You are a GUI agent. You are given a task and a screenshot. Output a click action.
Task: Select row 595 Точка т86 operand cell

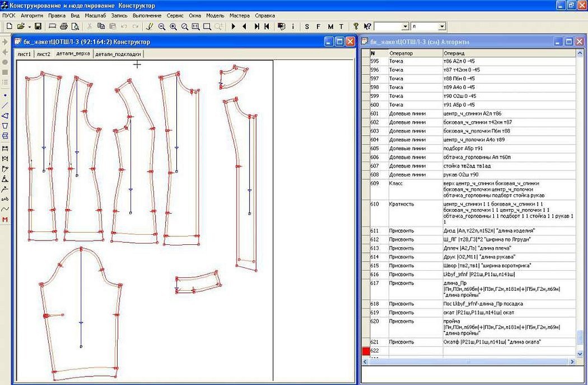(x=509, y=61)
